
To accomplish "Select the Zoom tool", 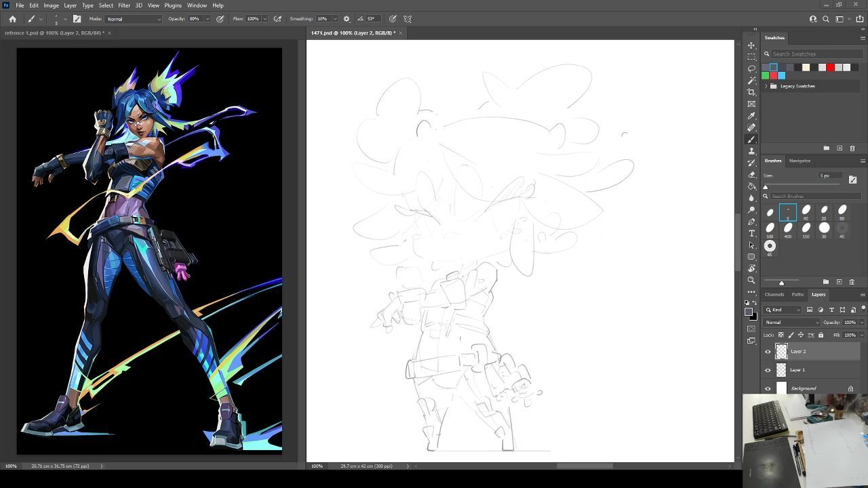I will [x=751, y=281].
